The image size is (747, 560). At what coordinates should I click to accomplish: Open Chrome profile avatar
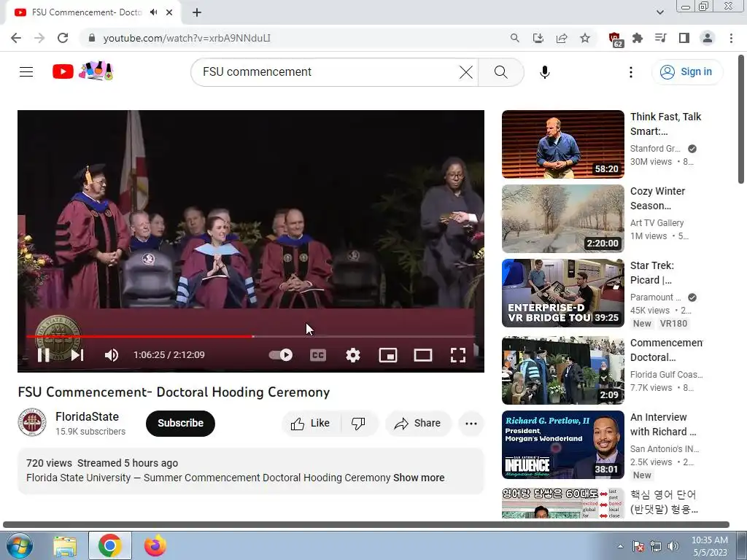pyautogui.click(x=708, y=38)
